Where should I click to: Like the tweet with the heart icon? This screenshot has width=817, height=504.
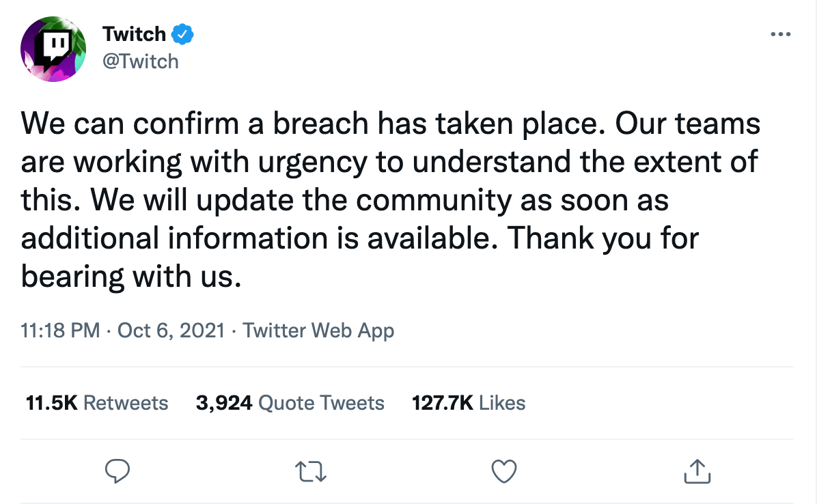point(504,471)
